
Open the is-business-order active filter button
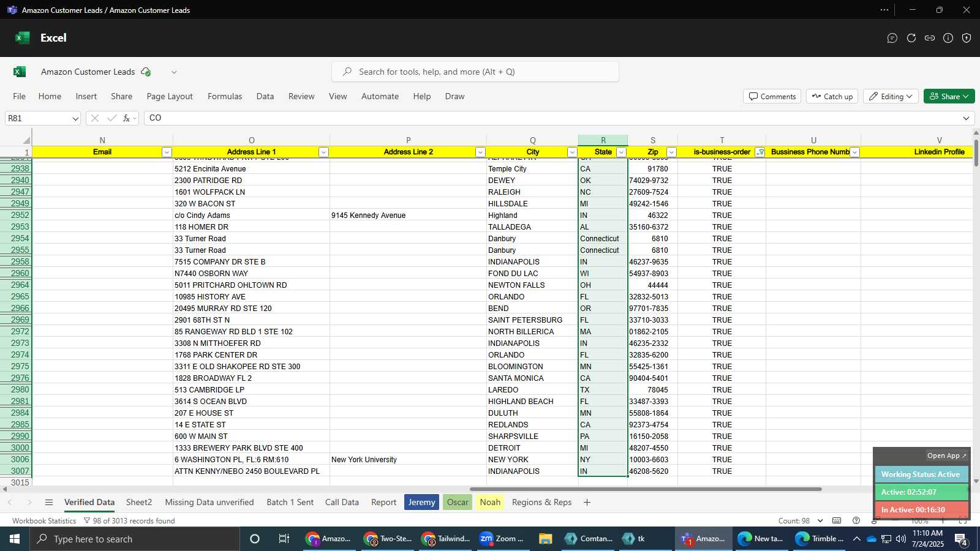pyautogui.click(x=759, y=152)
